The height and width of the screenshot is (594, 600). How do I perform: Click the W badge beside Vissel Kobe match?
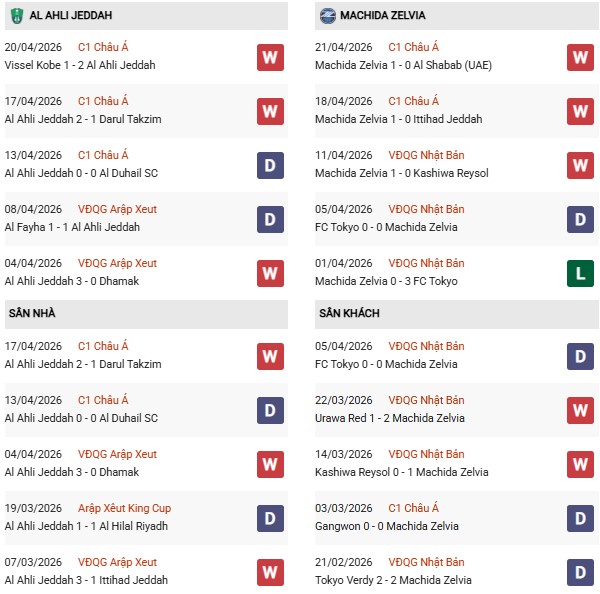point(270,57)
